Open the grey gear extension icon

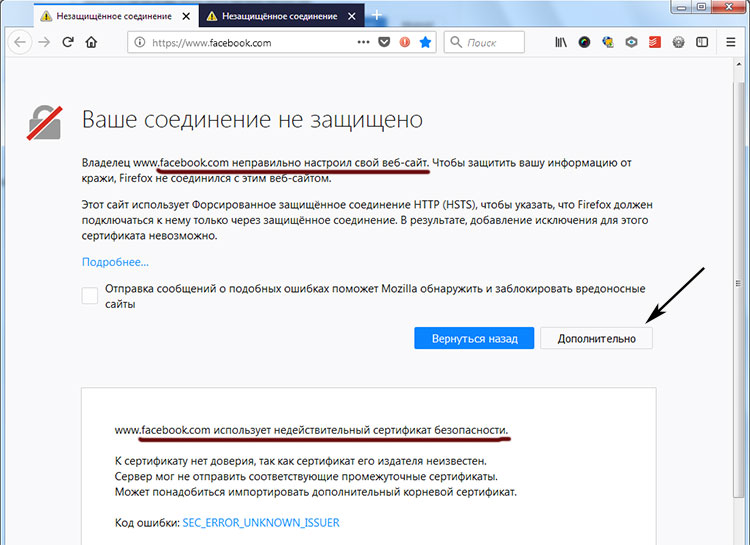click(678, 43)
